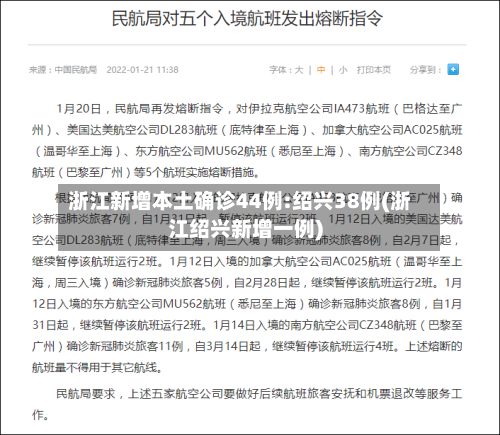Viewport: 500px width, 435px height.
Task: Click the article headline 民航局对五个入境航班发出熔断指令
Action: 247,18
